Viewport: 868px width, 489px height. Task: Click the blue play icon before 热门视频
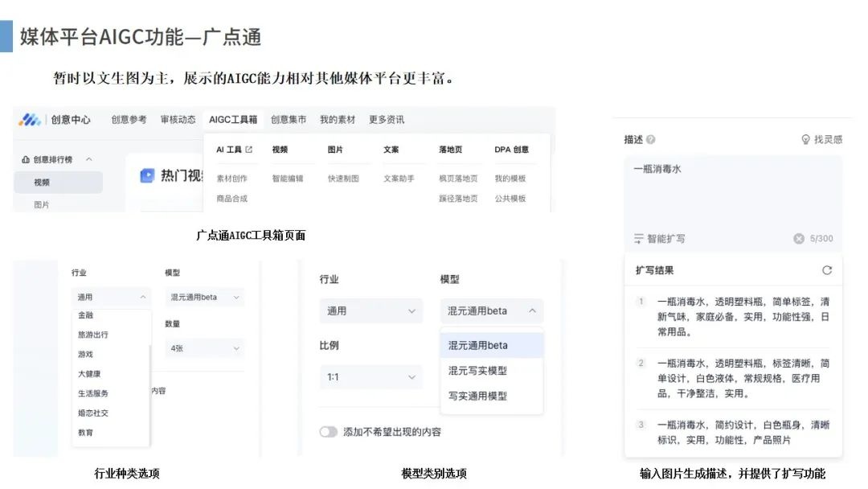[147, 174]
